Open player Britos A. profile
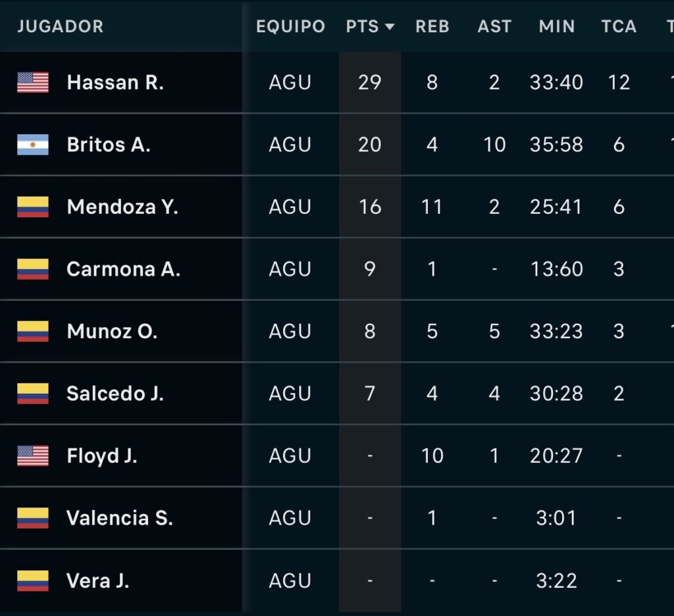This screenshot has height=616, width=674. 109,144
